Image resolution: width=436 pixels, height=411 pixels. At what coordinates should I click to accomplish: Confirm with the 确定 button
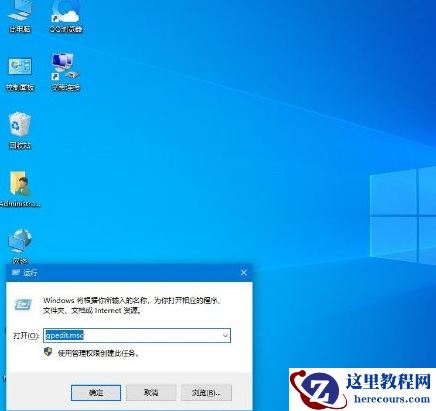click(x=96, y=393)
